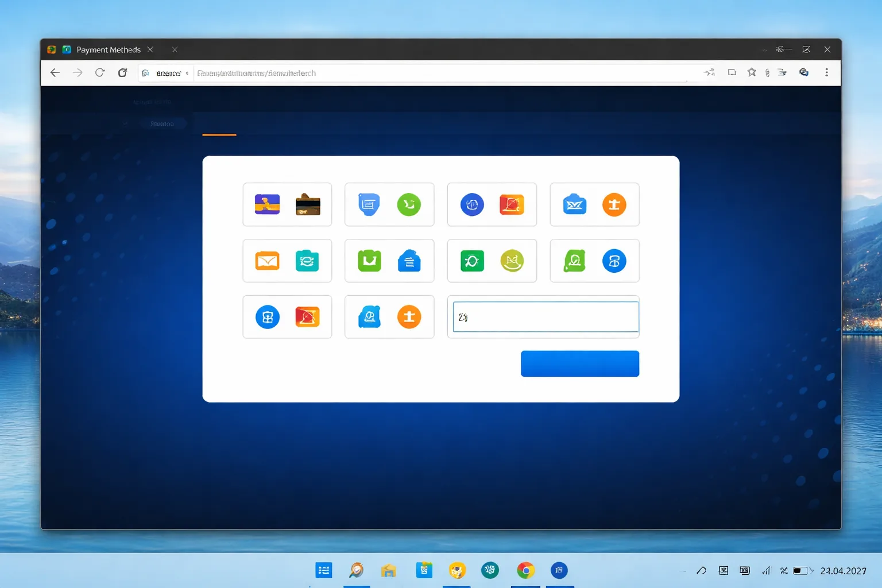Screen dimensions: 882x588
Task: Select the red-orange square icon in bottom row
Action: click(x=307, y=317)
